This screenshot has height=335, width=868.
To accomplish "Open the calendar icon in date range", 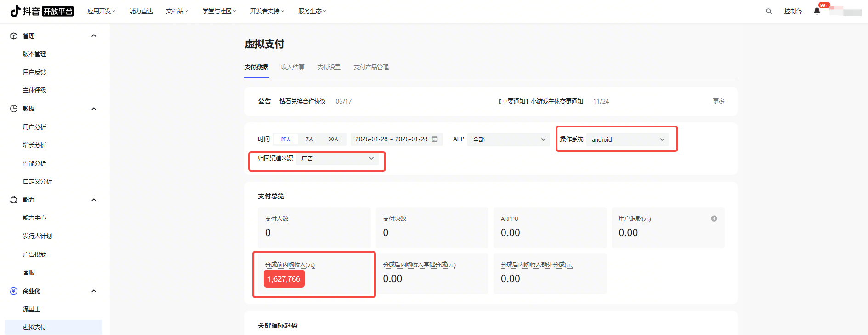I will [435, 139].
